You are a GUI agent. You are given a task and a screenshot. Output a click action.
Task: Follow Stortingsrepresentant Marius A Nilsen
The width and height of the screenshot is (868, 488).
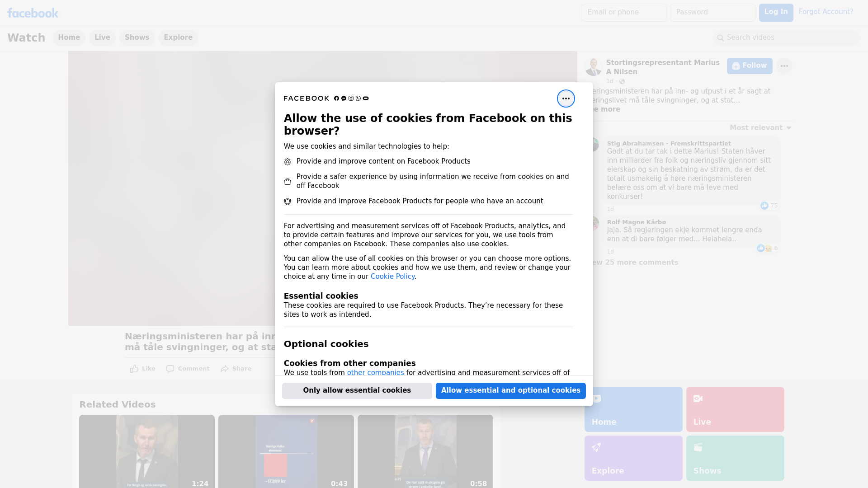coord(750,66)
